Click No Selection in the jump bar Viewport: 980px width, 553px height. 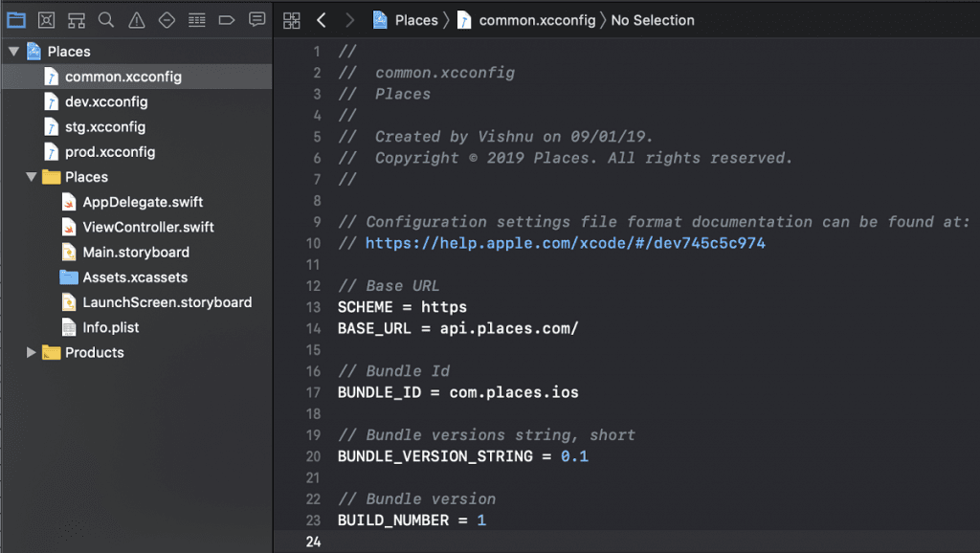pyautogui.click(x=653, y=20)
